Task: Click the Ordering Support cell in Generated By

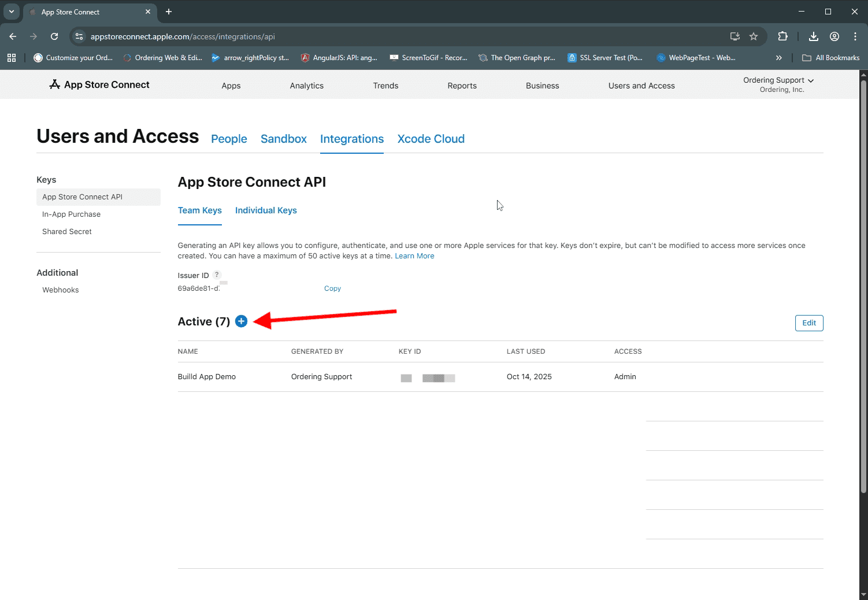Action: pos(321,377)
